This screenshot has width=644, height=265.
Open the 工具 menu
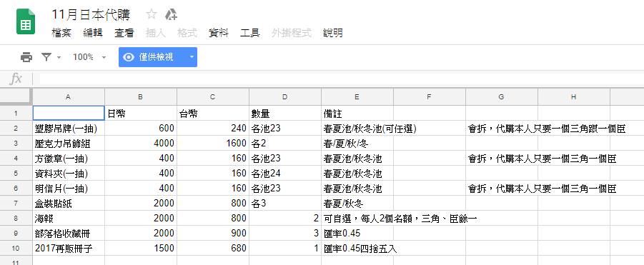[x=250, y=34]
